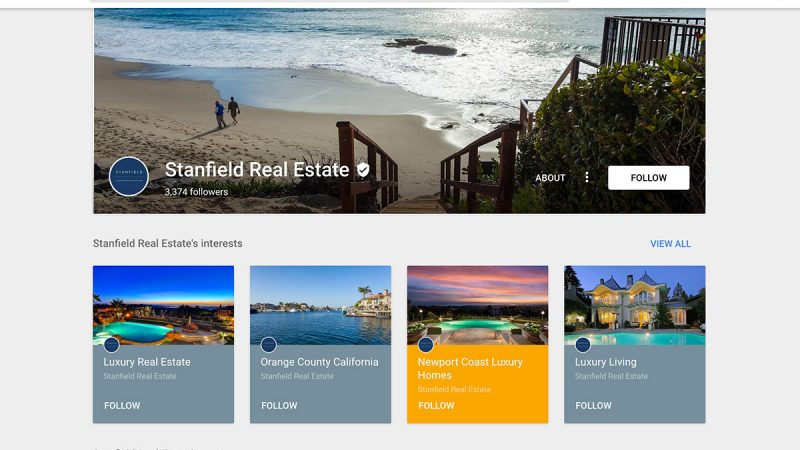
Task: Click the avatar on the Newport Coast Luxury Homes card
Action: (x=426, y=345)
